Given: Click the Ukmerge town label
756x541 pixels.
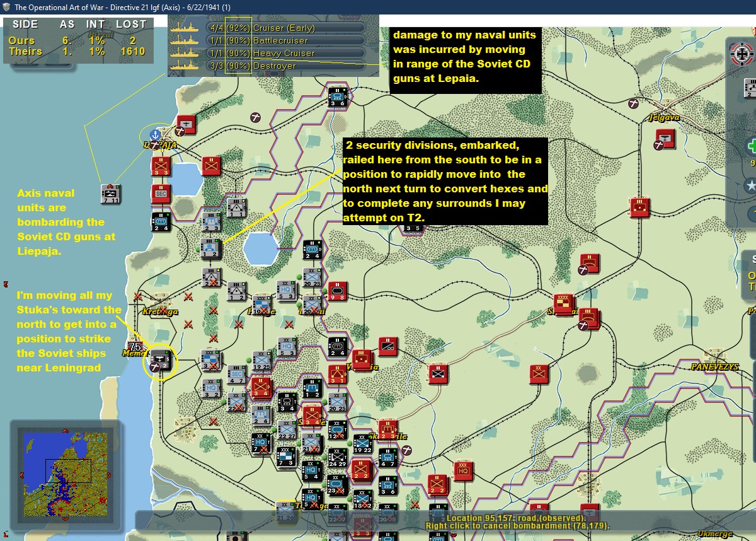Looking at the screenshot, I should tap(716, 535).
